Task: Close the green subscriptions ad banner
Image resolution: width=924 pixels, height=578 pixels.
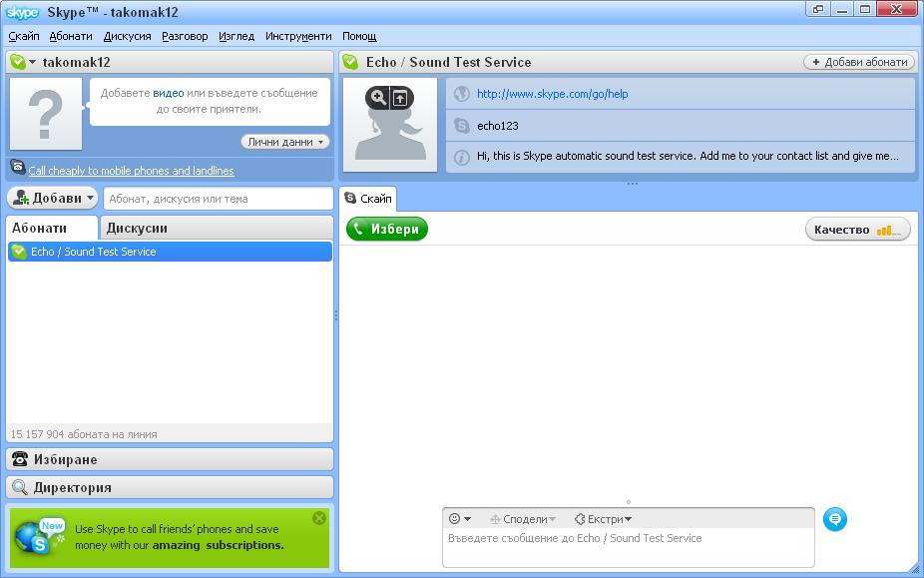Action: click(x=318, y=518)
